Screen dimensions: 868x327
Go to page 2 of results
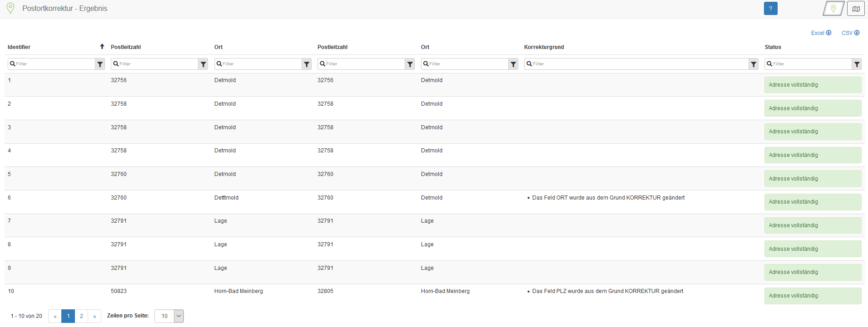81,316
